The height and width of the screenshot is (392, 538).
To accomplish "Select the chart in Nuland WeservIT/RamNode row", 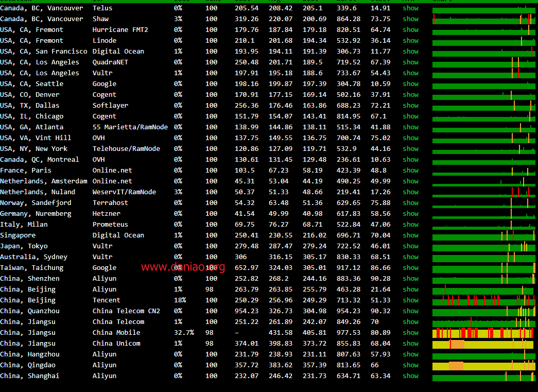I will 483,192.
